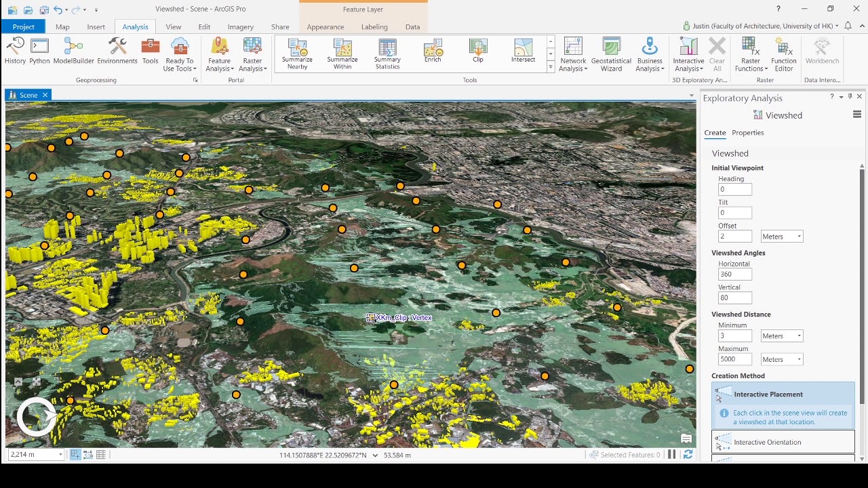
Task: Click the Vertical angle input field
Action: pyautogui.click(x=735, y=298)
